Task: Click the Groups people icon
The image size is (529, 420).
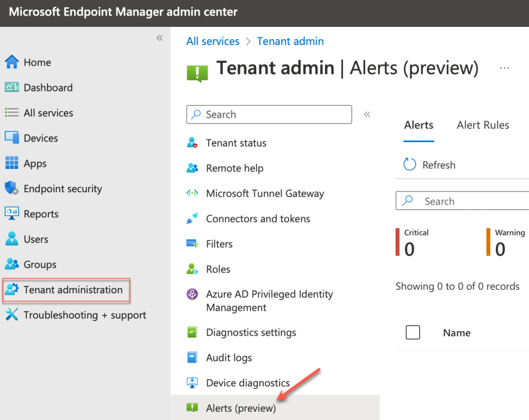Action: (12, 264)
